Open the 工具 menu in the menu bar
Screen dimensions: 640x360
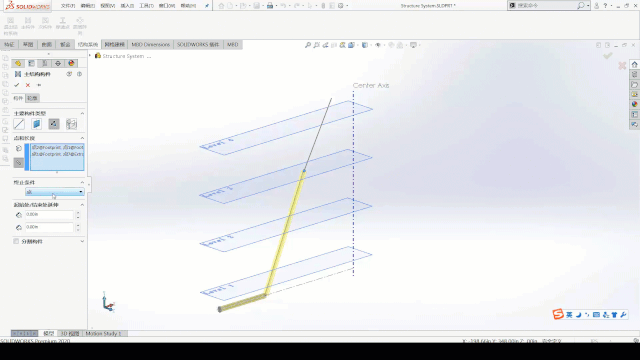tap(147, 6)
